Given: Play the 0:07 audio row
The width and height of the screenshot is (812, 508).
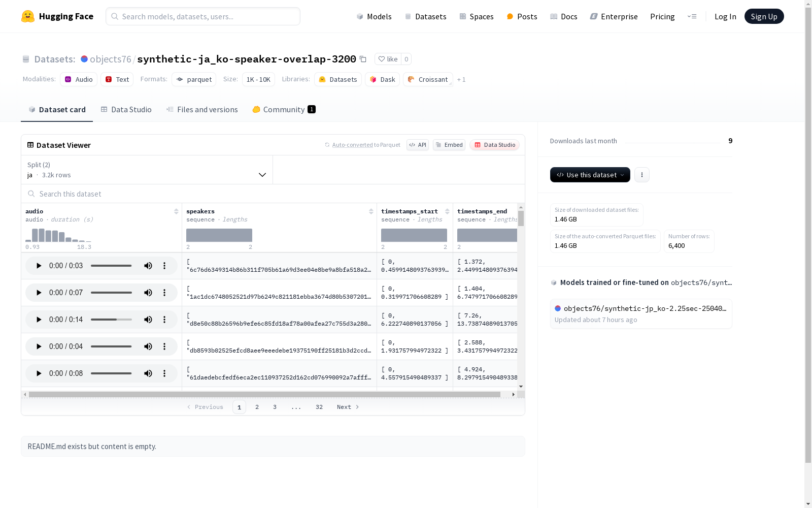Looking at the screenshot, I should tap(39, 293).
